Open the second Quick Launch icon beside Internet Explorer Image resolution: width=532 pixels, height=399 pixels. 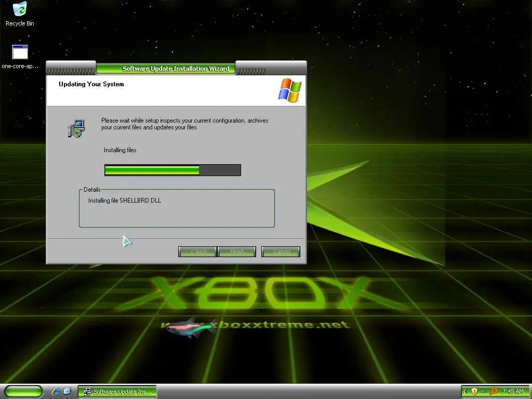click(x=68, y=391)
